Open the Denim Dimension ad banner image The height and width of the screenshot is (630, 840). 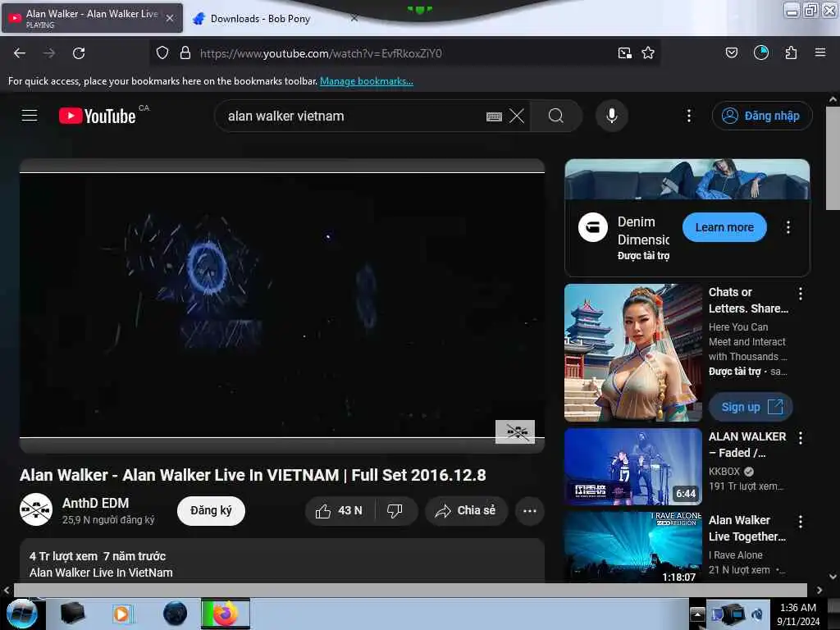pyautogui.click(x=687, y=180)
